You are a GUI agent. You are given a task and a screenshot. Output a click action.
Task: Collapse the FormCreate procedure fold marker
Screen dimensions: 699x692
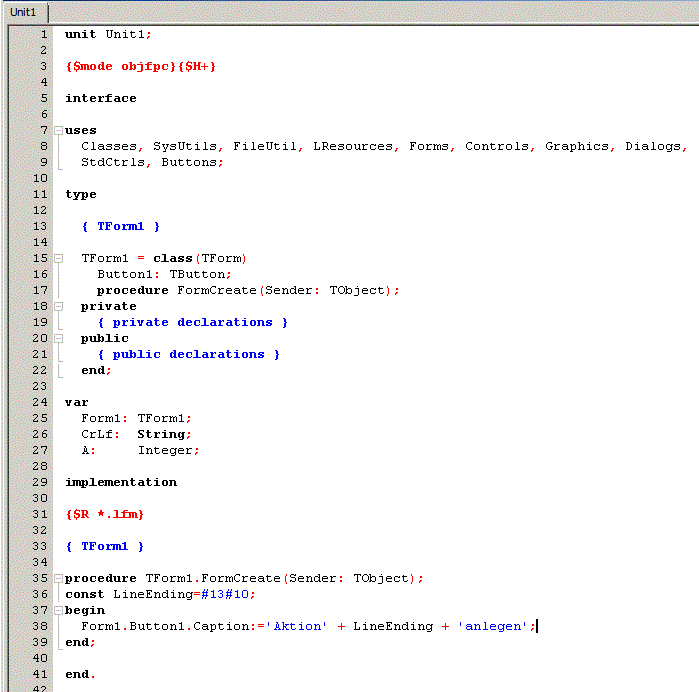(x=58, y=578)
